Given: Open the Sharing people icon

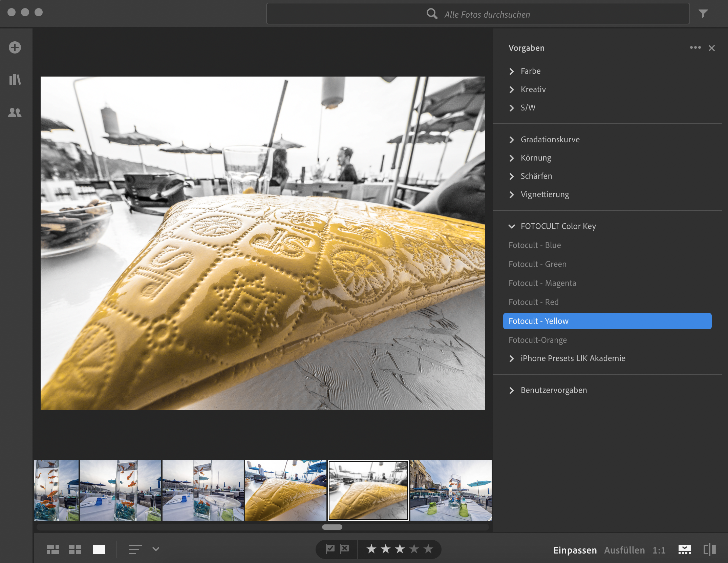Looking at the screenshot, I should coord(15,112).
